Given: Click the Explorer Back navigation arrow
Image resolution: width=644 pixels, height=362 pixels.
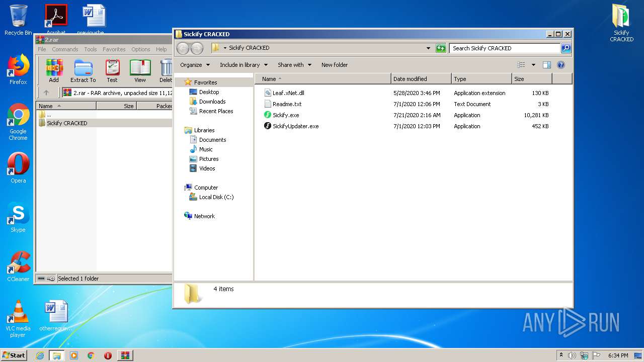Looking at the screenshot, I should pyautogui.click(x=183, y=48).
